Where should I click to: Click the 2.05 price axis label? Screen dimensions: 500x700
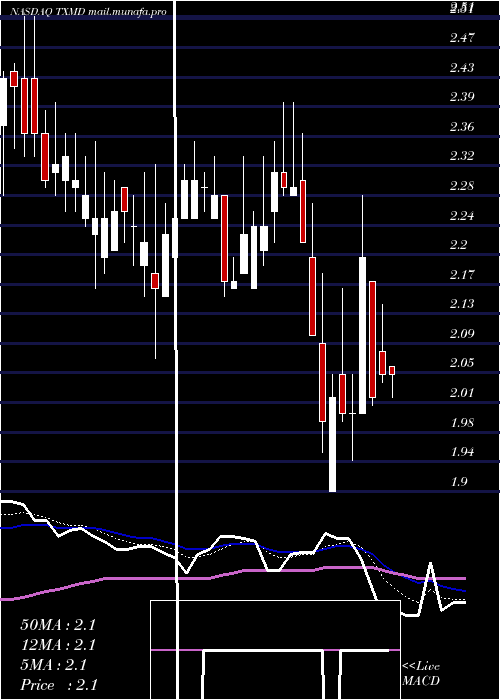(x=462, y=363)
